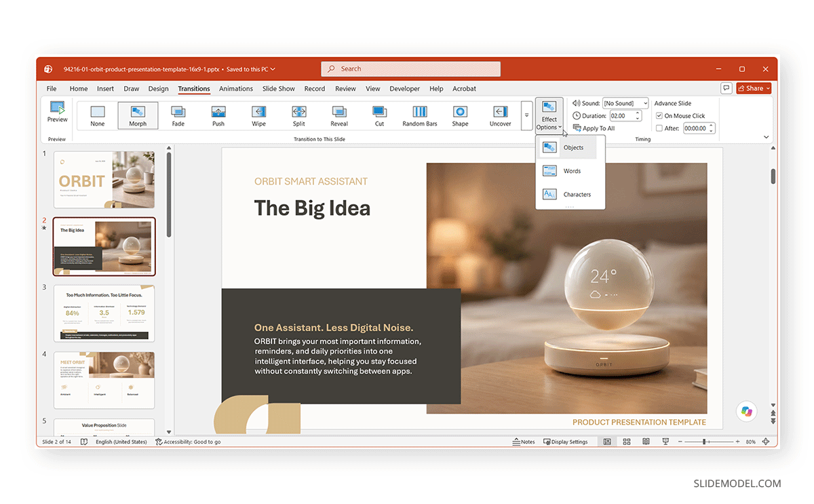Enable the After timing checkbox
The width and height of the screenshot is (814, 504).
click(659, 128)
